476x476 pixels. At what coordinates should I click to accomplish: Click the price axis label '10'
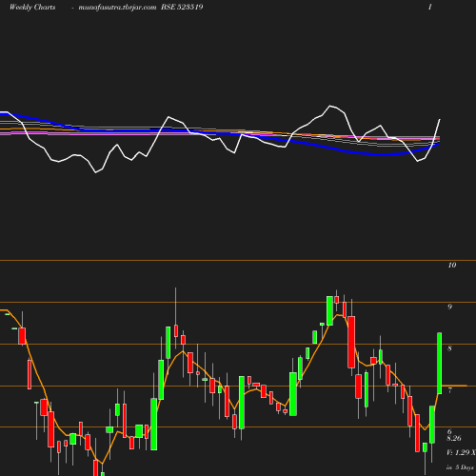coord(452,265)
